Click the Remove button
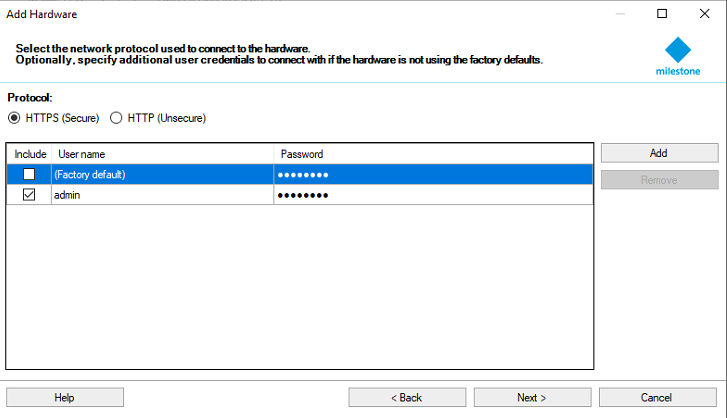This screenshot has height=418, width=727. pyautogui.click(x=658, y=180)
